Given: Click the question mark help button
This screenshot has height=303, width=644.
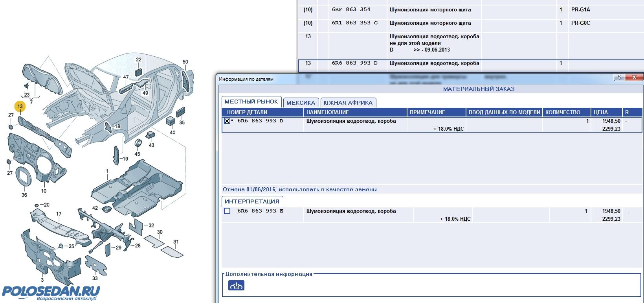Looking at the screenshot, I should [x=619, y=78].
